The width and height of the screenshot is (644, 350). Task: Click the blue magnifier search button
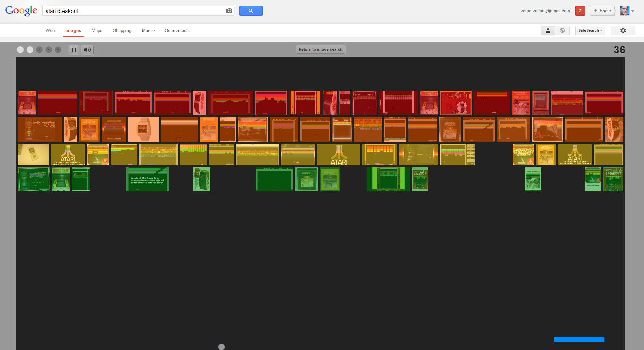point(251,11)
